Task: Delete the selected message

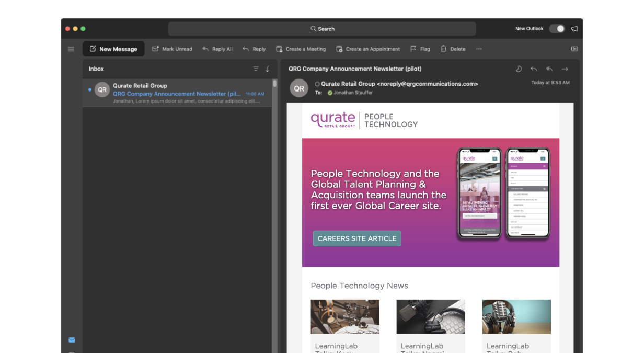Action: (453, 49)
